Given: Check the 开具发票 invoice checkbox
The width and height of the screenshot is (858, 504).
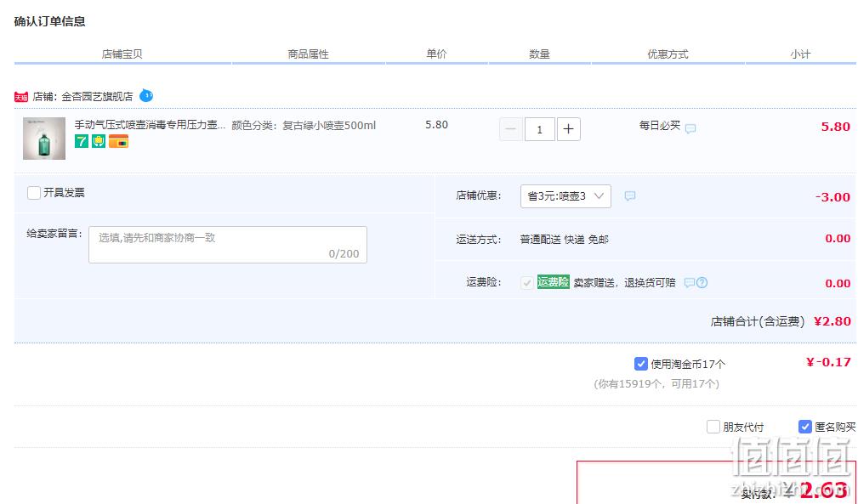Looking at the screenshot, I should (34, 192).
